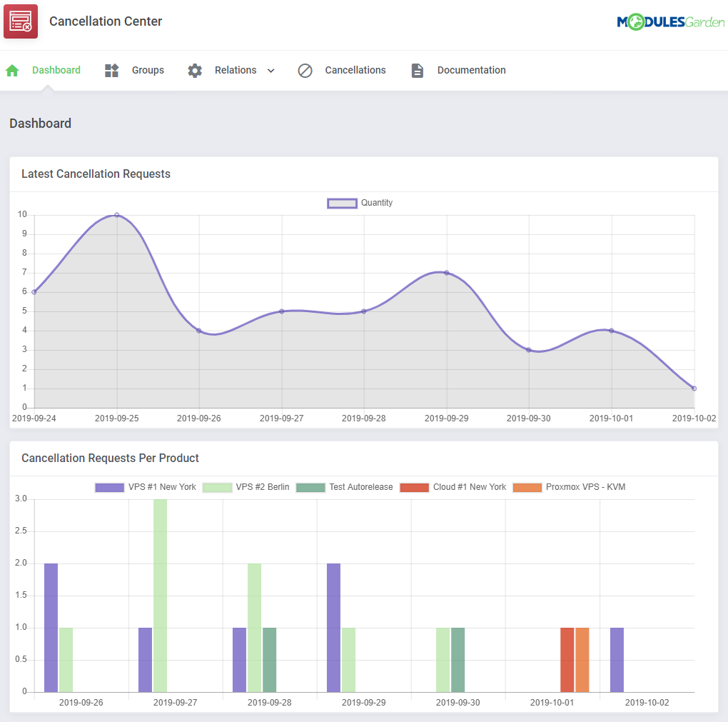Click the Dashboard page heading
This screenshot has width=728, height=722.
point(41,124)
